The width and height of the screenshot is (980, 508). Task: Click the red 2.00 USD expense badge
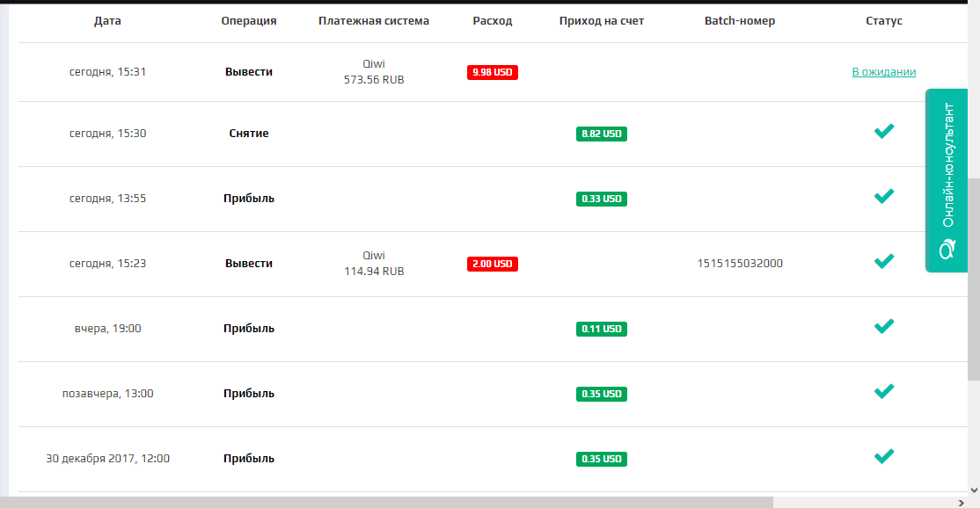tap(493, 264)
